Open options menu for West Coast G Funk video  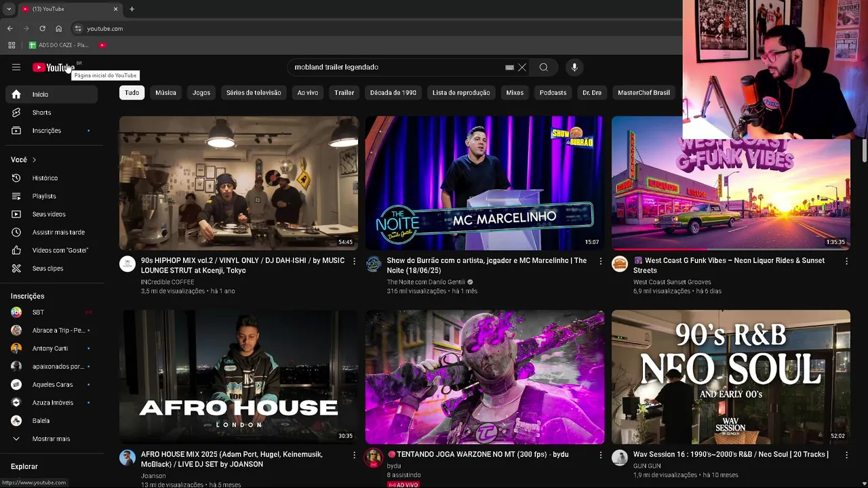pos(846,261)
